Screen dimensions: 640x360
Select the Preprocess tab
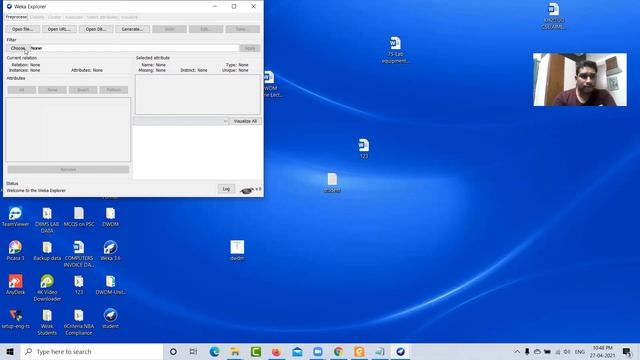(x=16, y=17)
